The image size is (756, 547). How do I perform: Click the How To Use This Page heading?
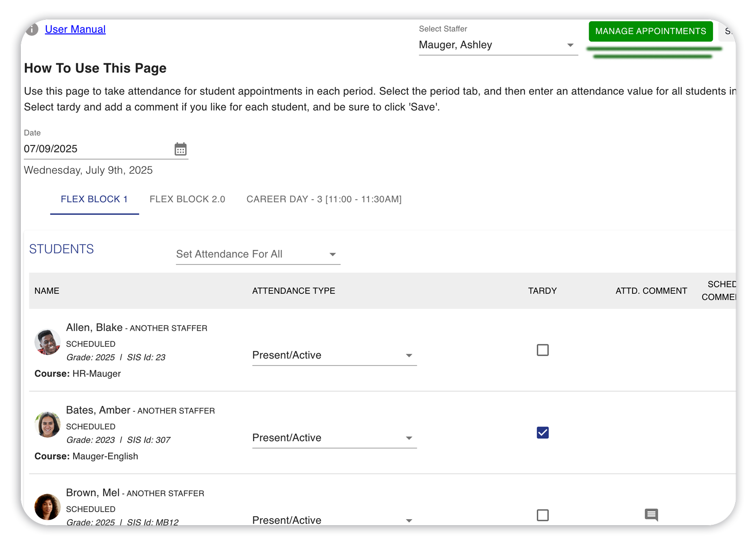point(95,68)
